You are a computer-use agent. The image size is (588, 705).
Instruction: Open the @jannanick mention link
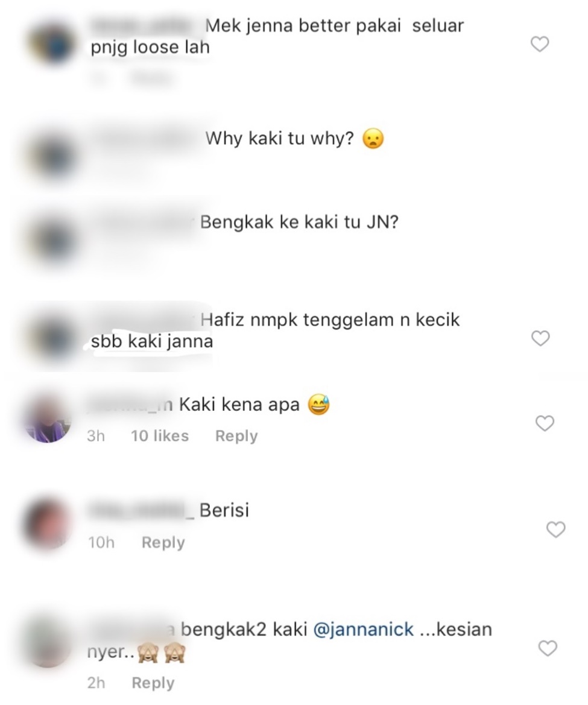[x=363, y=630]
